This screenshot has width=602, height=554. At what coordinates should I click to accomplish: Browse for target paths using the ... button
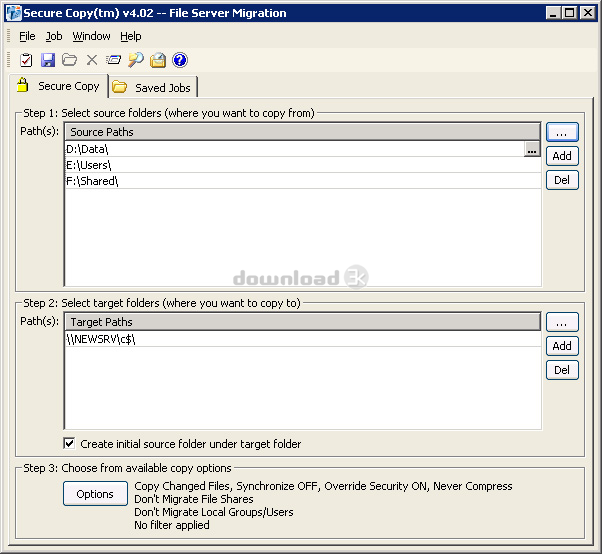[x=562, y=322]
